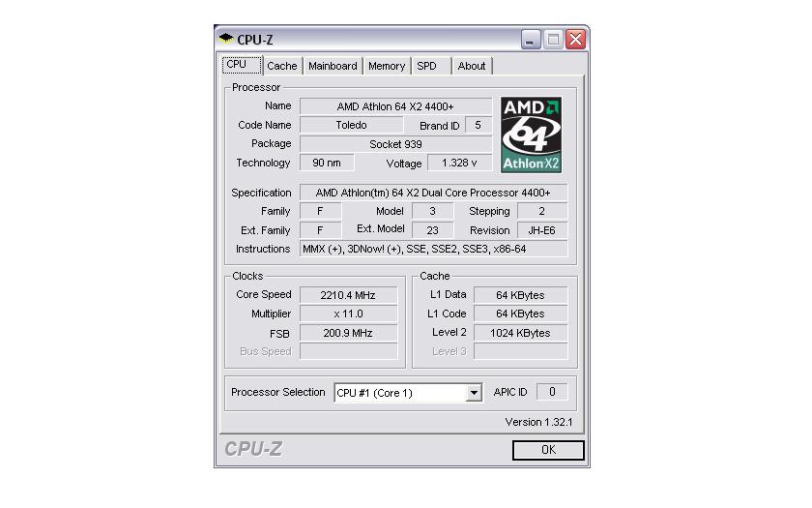Image resolution: width=812 pixels, height=508 pixels.
Task: Open the Mainboard tab
Action: (x=333, y=67)
